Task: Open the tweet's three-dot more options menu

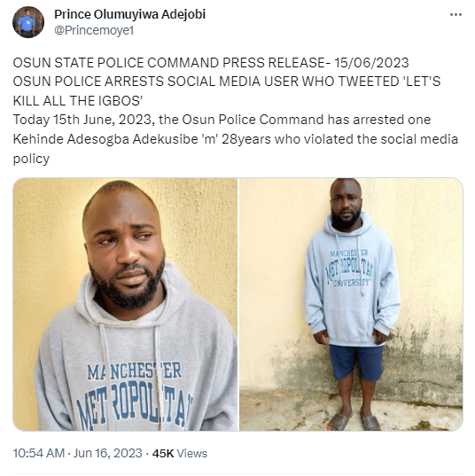Action: tap(456, 14)
